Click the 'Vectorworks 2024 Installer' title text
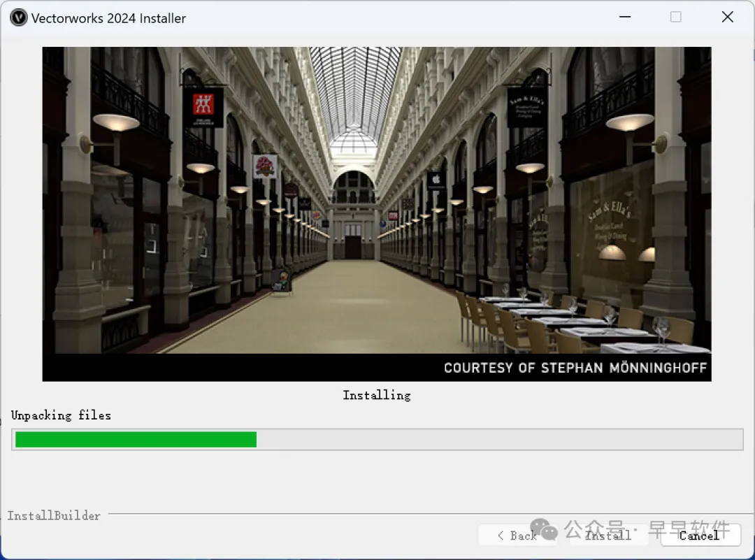The width and height of the screenshot is (755, 560). pyautogui.click(x=108, y=18)
